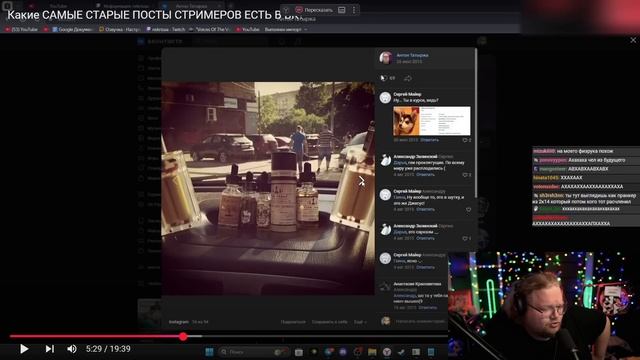The height and width of the screenshot is (360, 640).
Task: Like the comment with the husky attachment
Action: (x=467, y=140)
